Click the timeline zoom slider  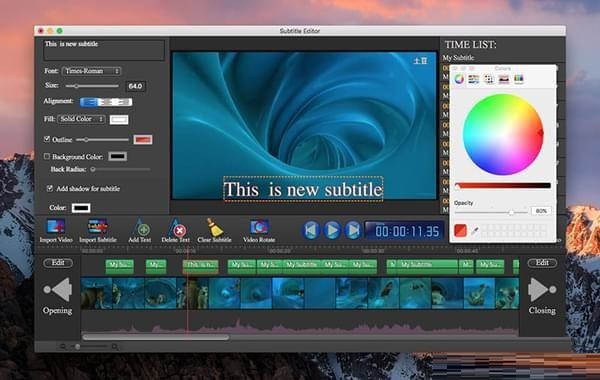90,347
